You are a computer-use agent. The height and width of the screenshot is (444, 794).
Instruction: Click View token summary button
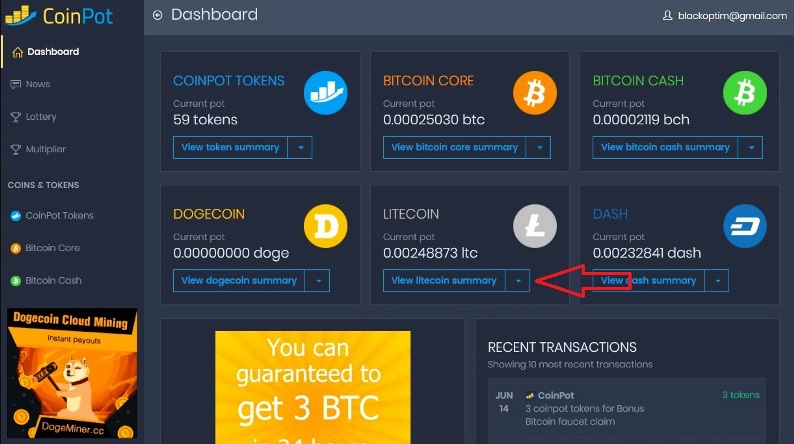[230, 147]
